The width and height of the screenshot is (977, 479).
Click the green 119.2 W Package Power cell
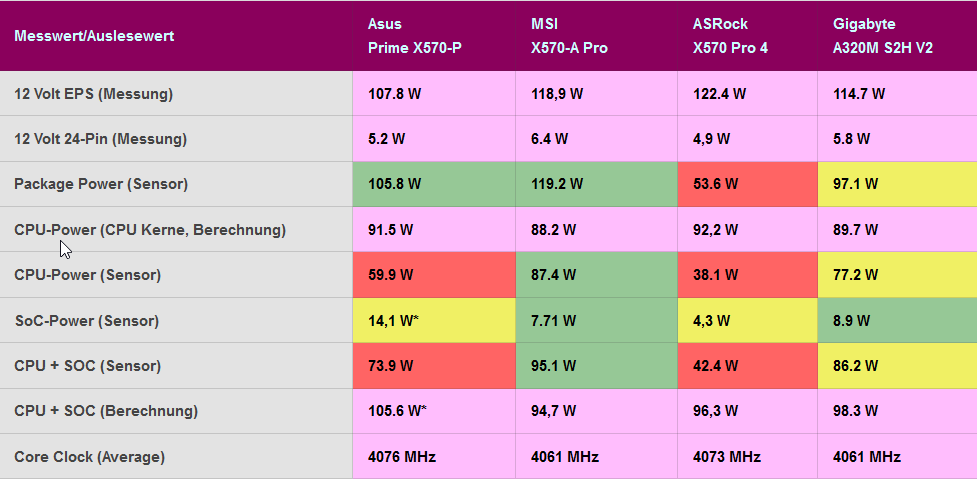point(596,184)
